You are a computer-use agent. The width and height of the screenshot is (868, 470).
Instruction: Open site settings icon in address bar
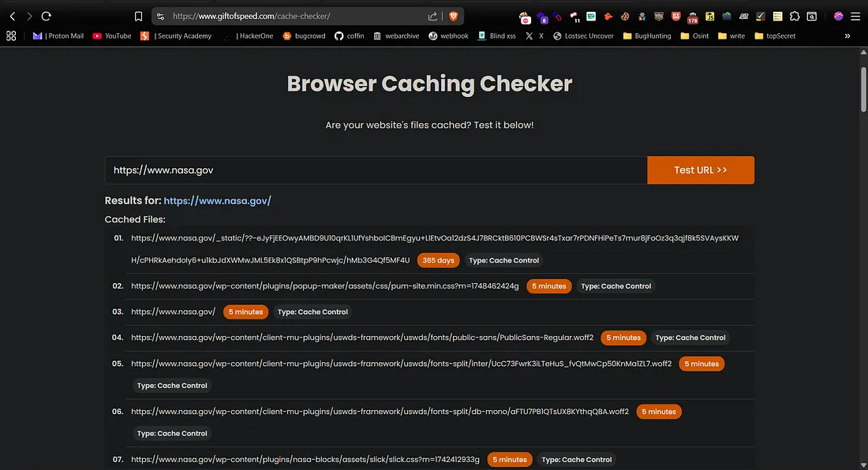coord(160,17)
